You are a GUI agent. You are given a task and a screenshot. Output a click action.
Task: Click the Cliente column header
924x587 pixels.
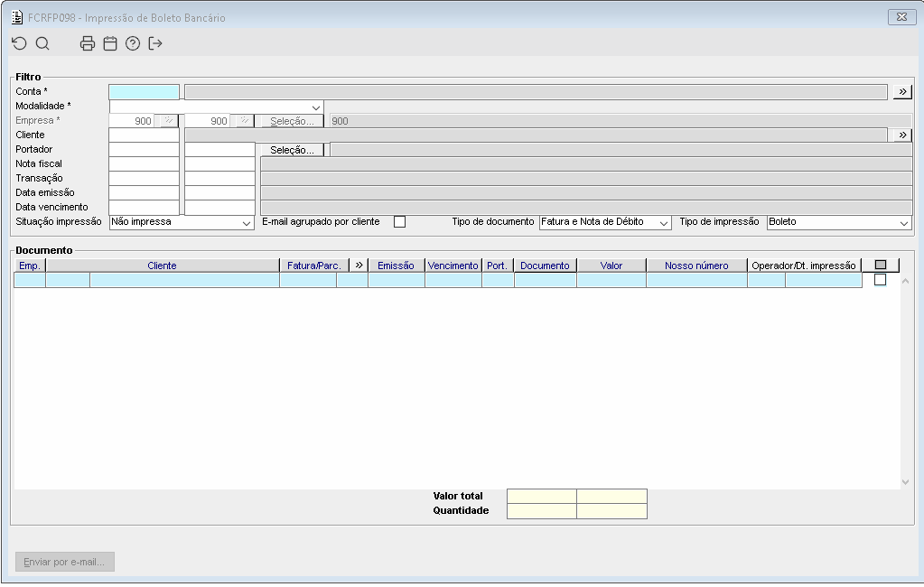[162, 266]
